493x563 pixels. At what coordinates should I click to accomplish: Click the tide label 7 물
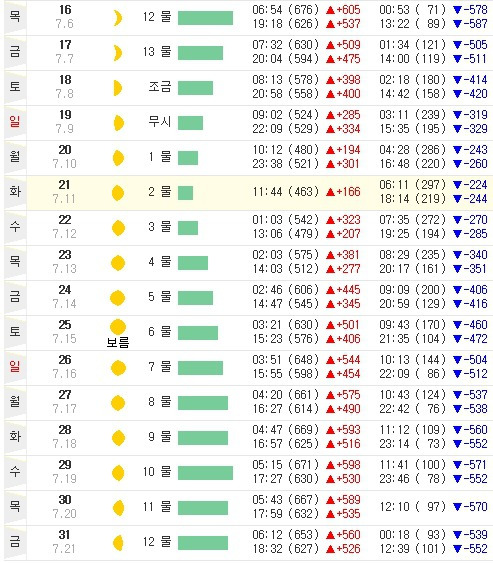pyautogui.click(x=160, y=367)
